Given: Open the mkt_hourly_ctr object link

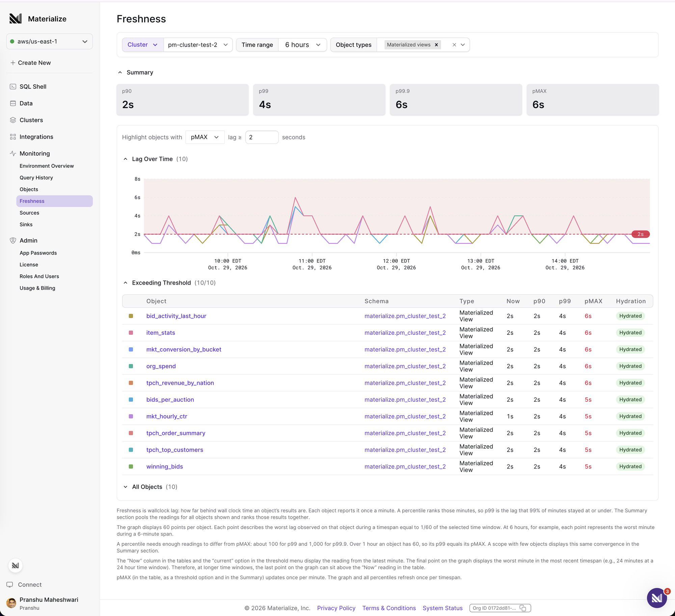Looking at the screenshot, I should point(167,416).
